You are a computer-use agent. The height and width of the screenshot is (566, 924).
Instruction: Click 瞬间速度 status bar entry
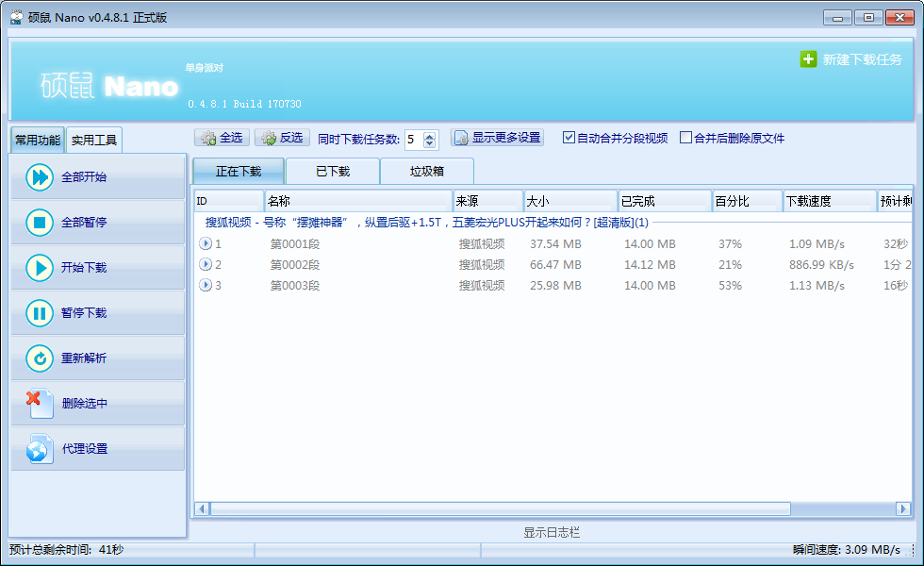pos(847,549)
